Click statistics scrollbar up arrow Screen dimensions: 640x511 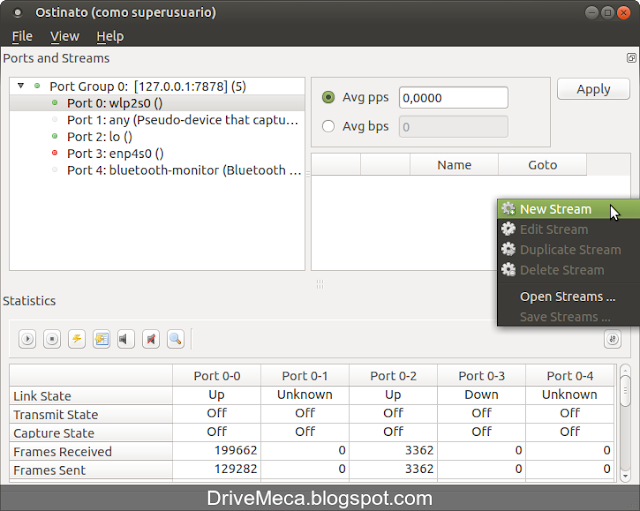[625, 371]
